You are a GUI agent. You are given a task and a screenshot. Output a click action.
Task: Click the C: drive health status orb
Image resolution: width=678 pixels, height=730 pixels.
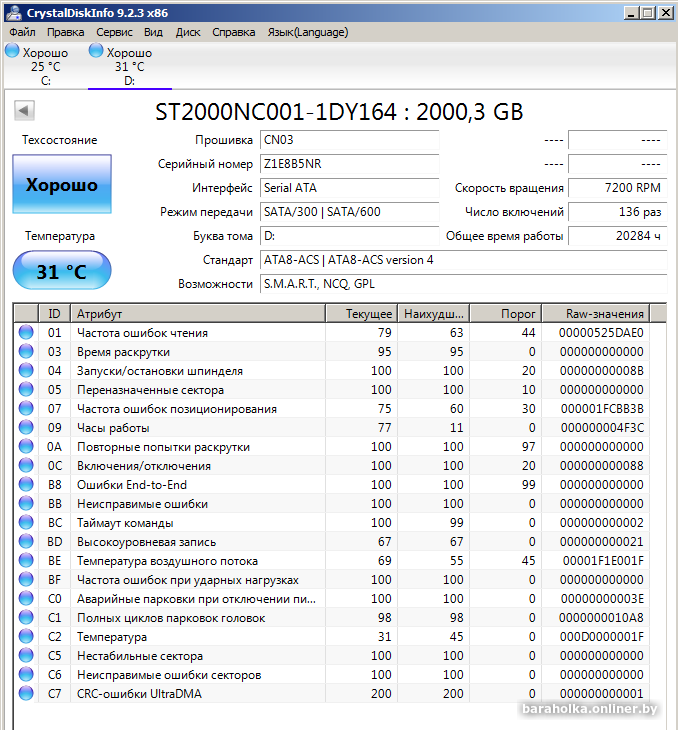coord(12,52)
